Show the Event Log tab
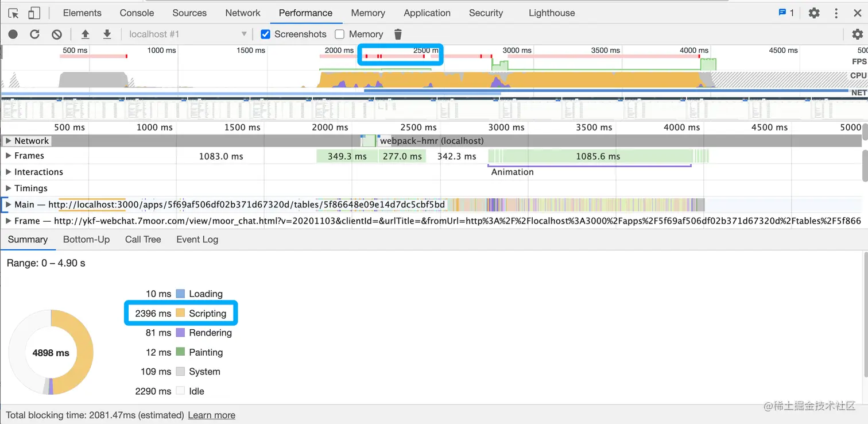This screenshot has height=424, width=868. click(x=197, y=240)
